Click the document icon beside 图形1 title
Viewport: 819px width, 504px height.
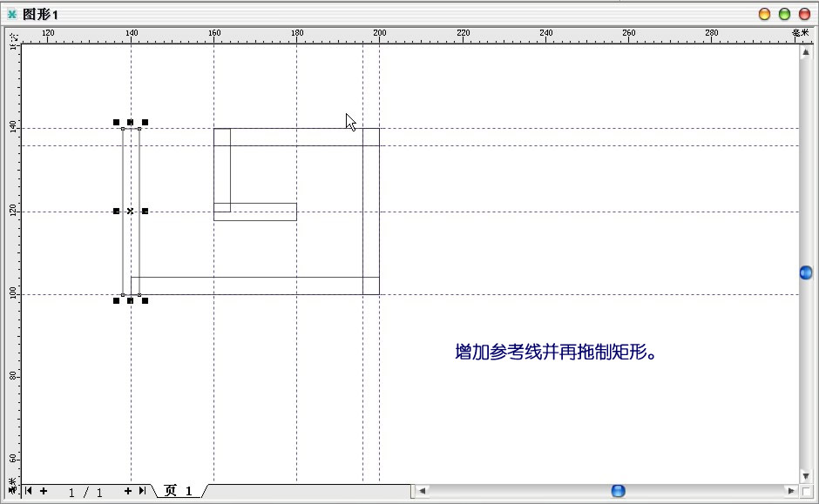[x=11, y=14]
